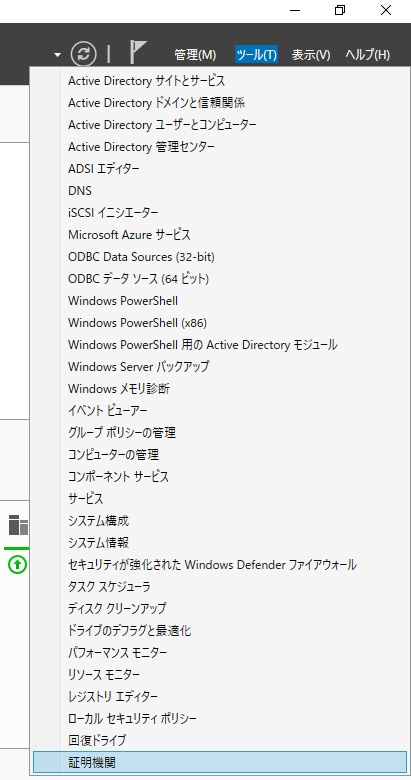Collapse the ツール(T) menu
Screen dimensions: 411x780
pos(256,55)
